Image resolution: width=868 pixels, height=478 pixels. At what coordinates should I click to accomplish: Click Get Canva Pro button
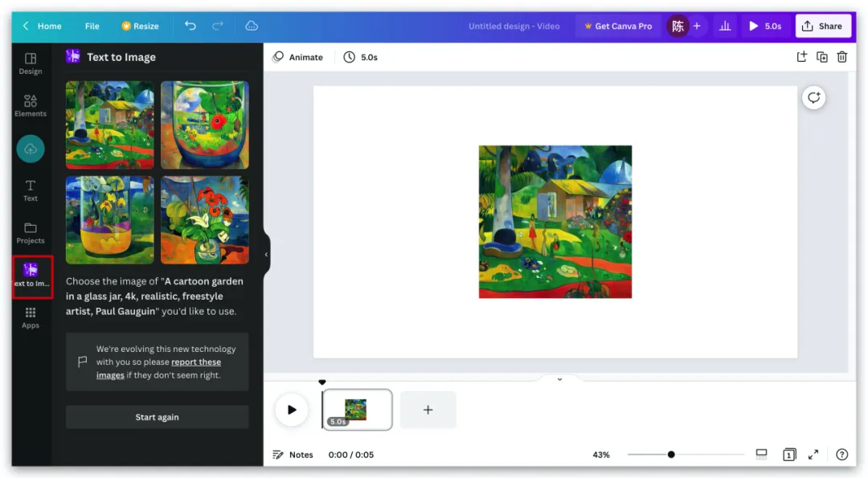pos(618,26)
